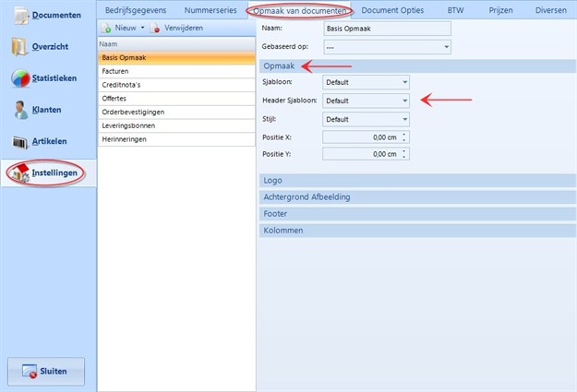Open the Instellingen house icon
This screenshot has width=577, height=392.
pos(20,173)
